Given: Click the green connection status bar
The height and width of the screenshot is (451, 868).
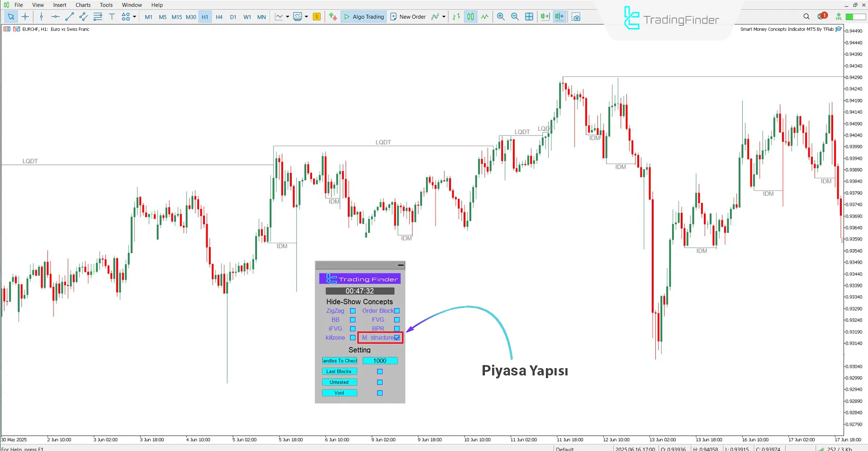Looking at the screenshot, I should coord(856,17).
